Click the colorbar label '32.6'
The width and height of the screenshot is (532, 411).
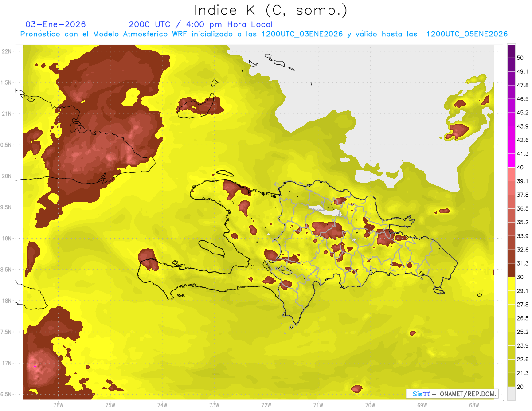(x=523, y=250)
